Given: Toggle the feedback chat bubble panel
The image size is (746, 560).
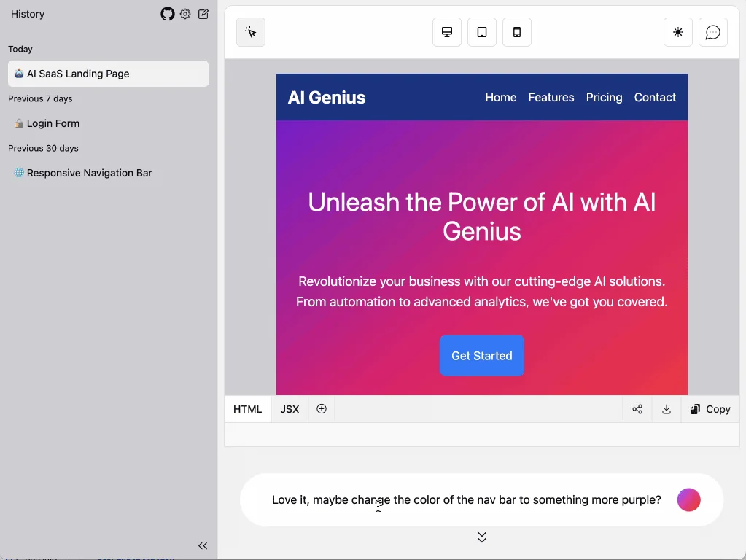Looking at the screenshot, I should tap(712, 32).
